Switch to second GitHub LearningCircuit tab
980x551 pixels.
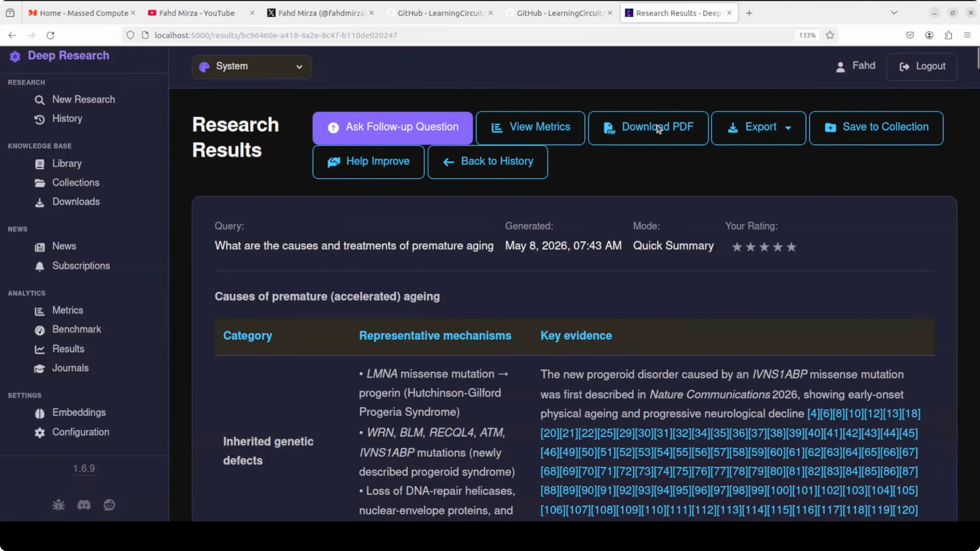click(559, 13)
